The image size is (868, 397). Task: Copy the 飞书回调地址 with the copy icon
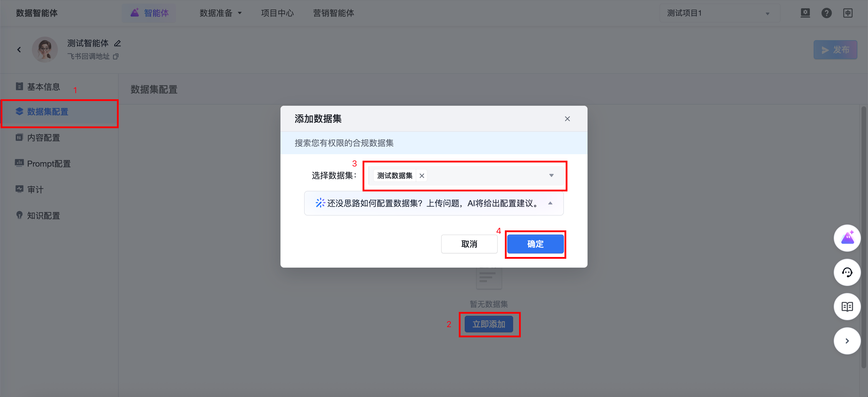[x=116, y=56]
